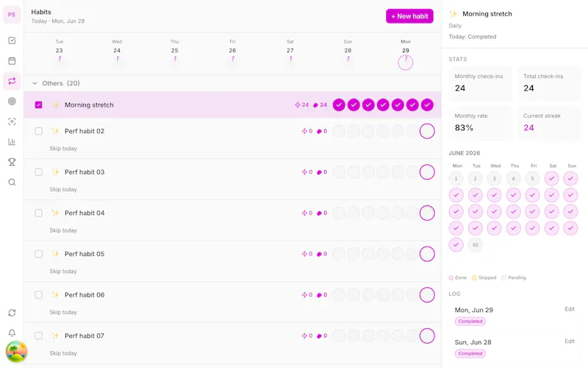This screenshot has height=368, width=588.
Task: Uncheck the Morning stretch checkbox
Action: pyautogui.click(x=39, y=105)
